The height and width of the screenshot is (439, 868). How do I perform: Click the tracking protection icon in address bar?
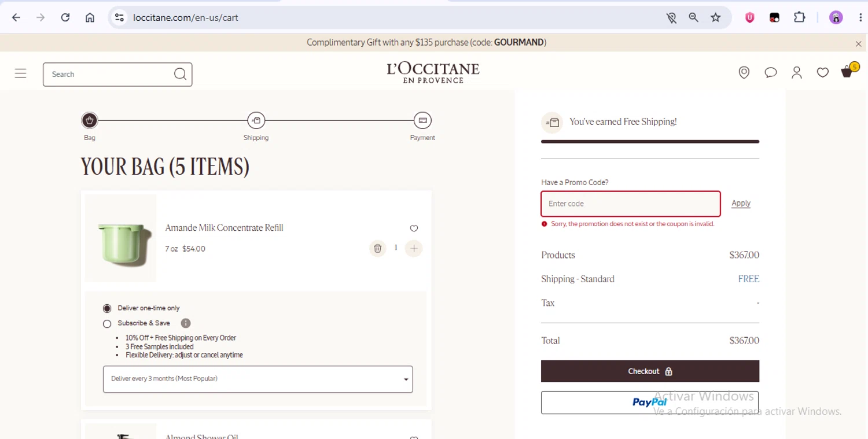(671, 17)
